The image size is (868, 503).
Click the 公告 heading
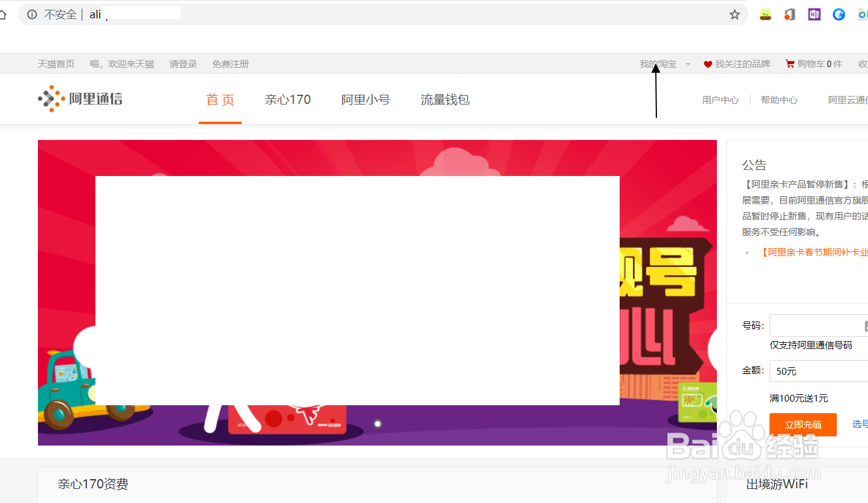754,166
